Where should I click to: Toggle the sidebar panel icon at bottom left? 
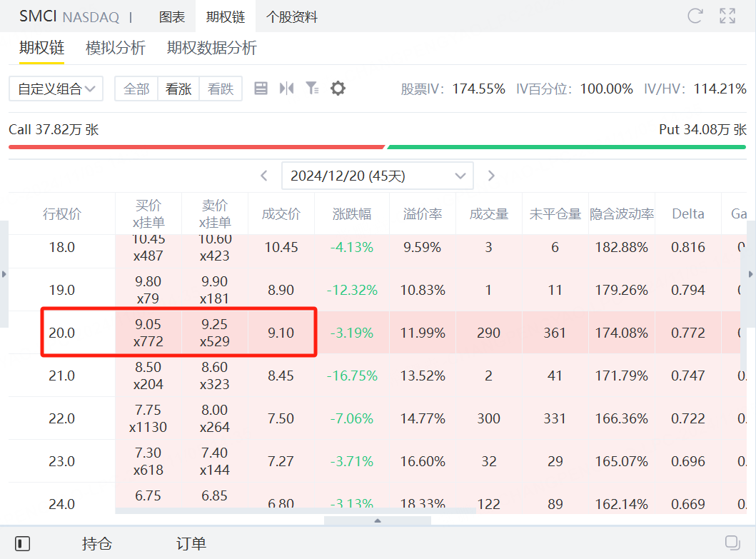[x=22, y=543]
